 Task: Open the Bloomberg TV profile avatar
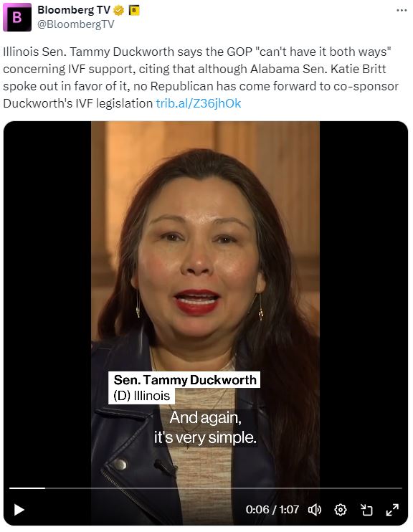17,17
